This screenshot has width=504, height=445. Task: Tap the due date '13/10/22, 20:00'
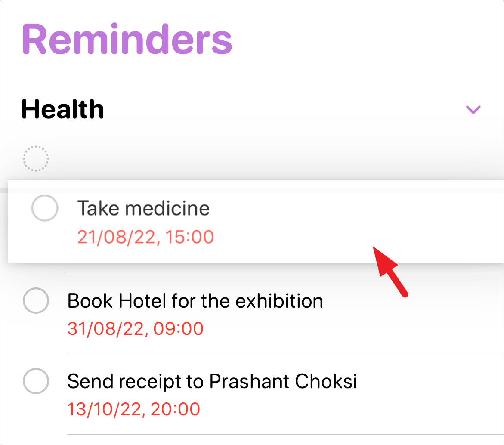134,408
